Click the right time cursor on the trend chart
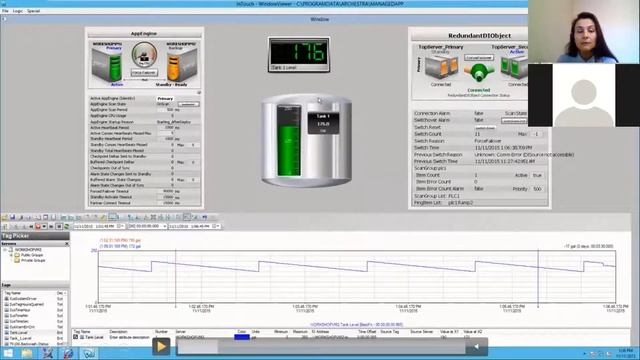 [538, 278]
